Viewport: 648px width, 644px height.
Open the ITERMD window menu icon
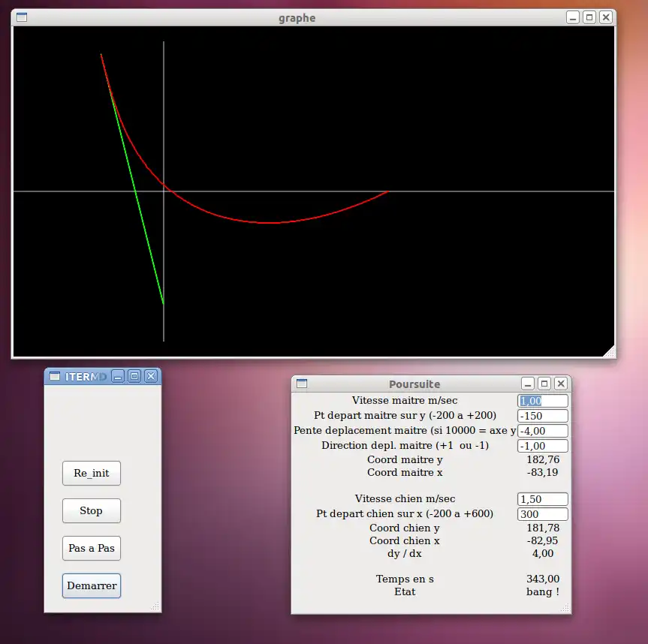tap(55, 376)
